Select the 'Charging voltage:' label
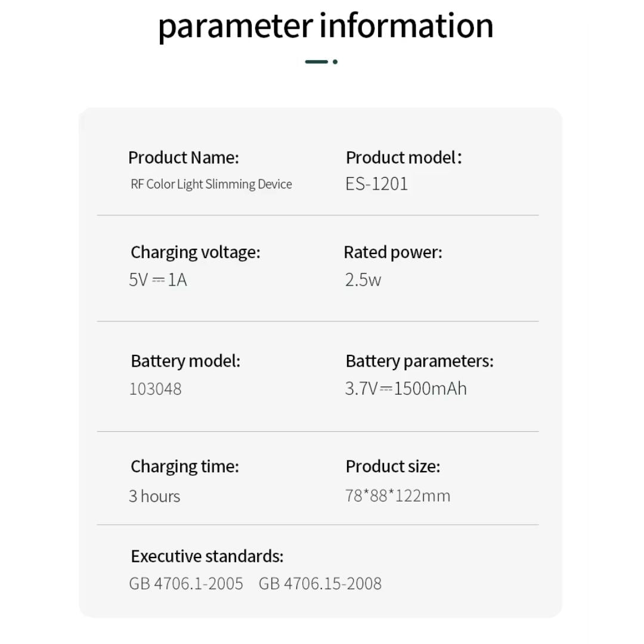Screen dimensions: 644x644 point(196,252)
